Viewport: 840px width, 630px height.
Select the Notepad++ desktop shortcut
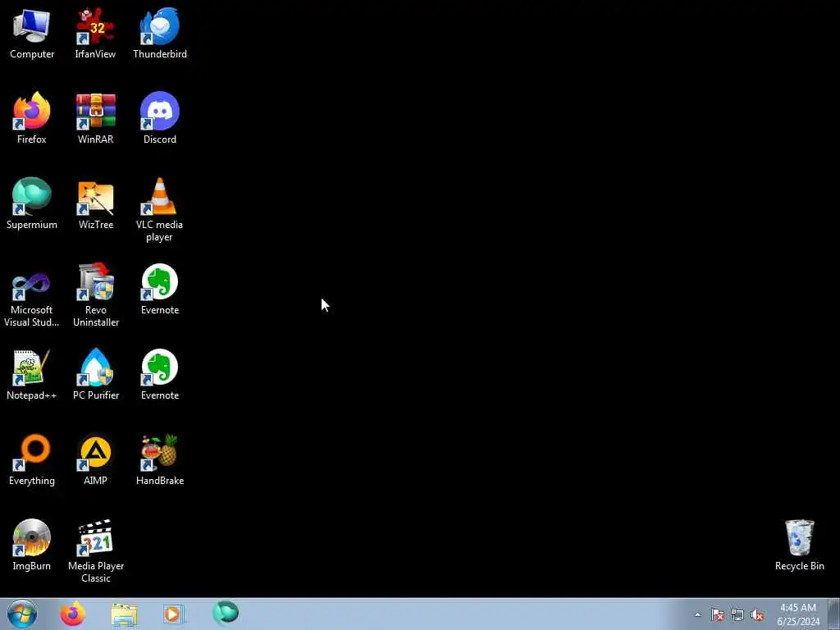[32, 374]
